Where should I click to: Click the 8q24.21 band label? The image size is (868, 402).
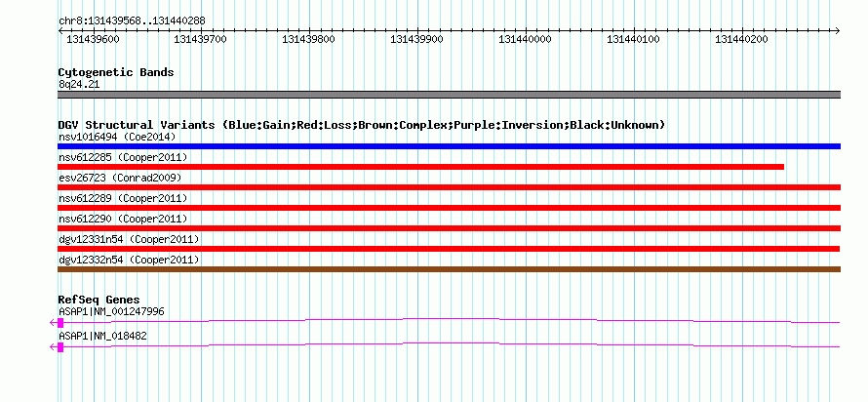click(x=79, y=85)
